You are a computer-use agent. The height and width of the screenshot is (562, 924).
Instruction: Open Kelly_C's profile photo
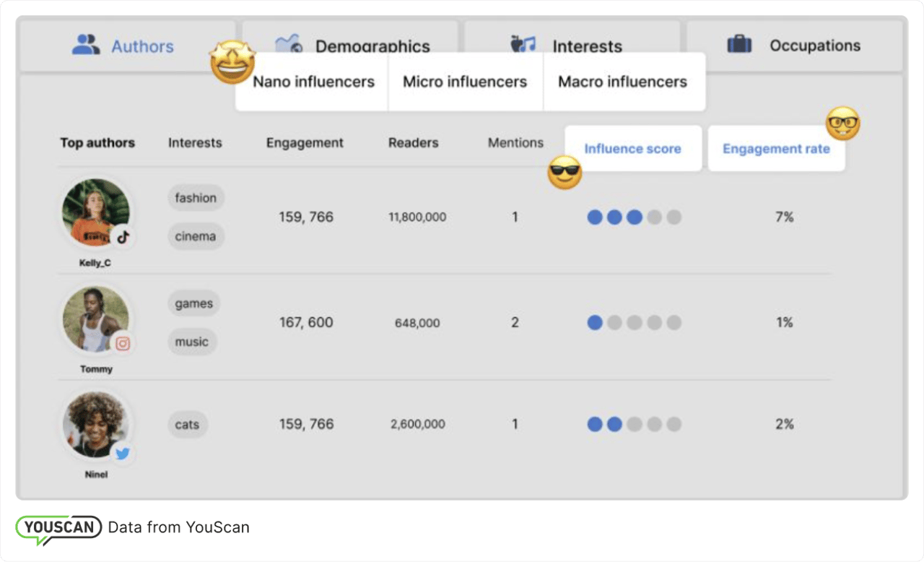click(94, 213)
